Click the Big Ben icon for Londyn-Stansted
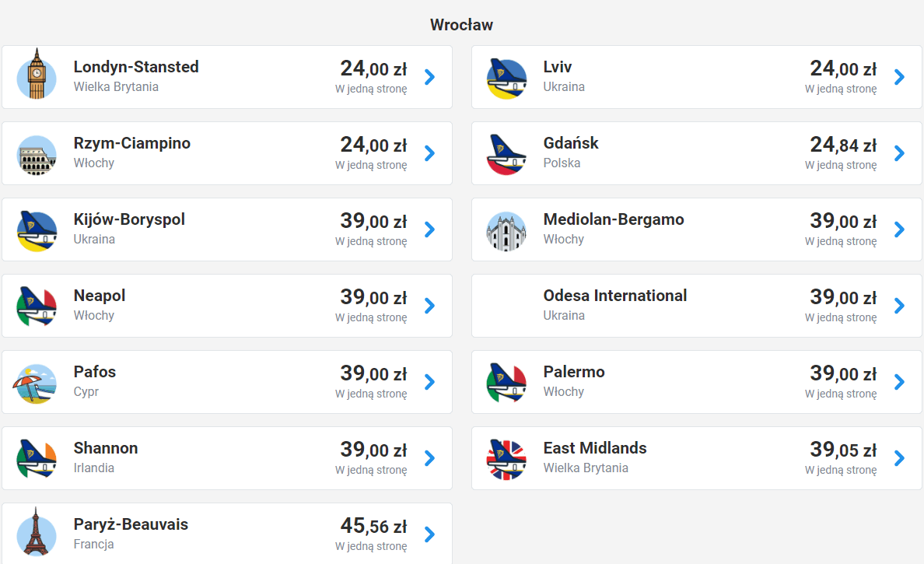This screenshot has width=924, height=564. [37, 76]
